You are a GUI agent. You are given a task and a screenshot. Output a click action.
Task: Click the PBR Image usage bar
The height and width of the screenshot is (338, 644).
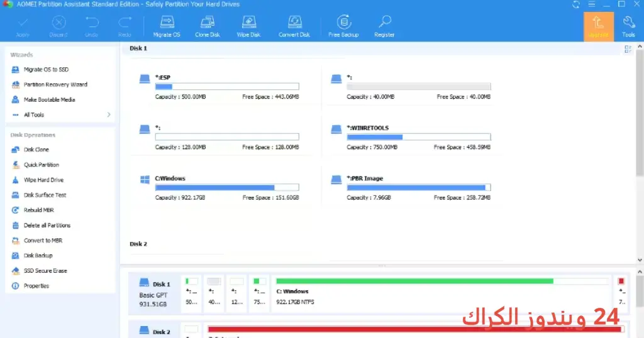(x=418, y=187)
